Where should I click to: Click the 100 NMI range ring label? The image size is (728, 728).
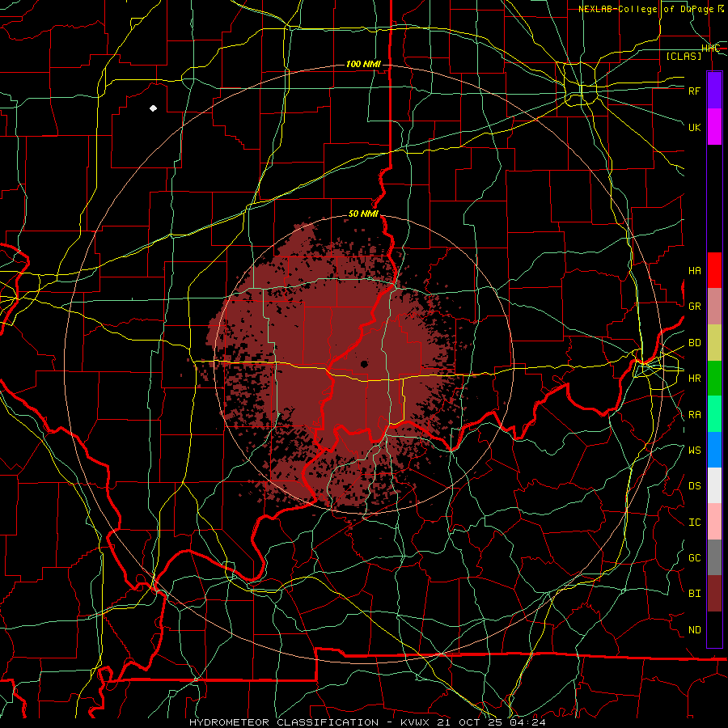[363, 64]
